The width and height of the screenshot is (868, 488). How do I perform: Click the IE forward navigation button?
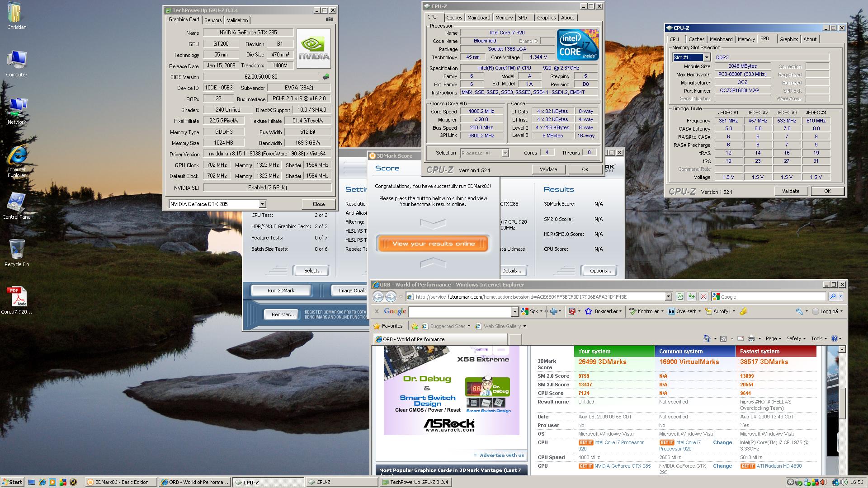point(391,296)
